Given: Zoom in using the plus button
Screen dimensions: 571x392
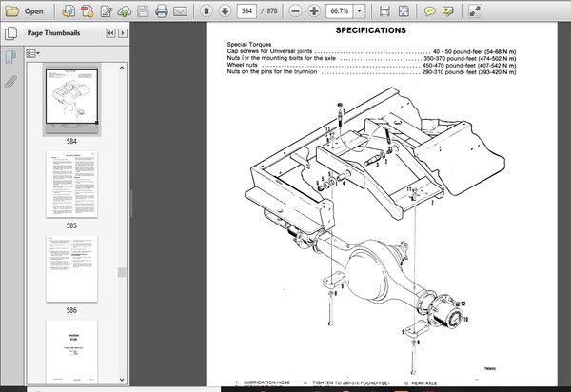Looking at the screenshot, I should pos(313,11).
